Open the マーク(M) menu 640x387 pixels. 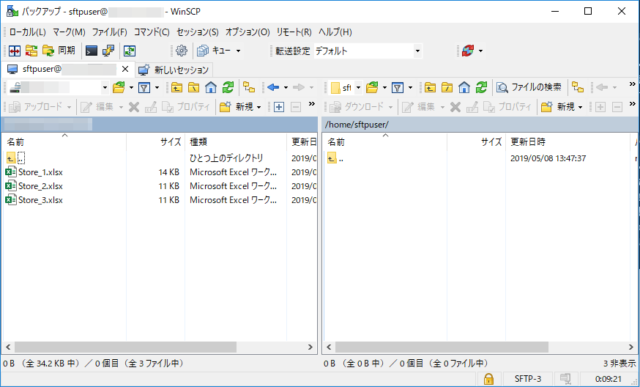(x=69, y=32)
